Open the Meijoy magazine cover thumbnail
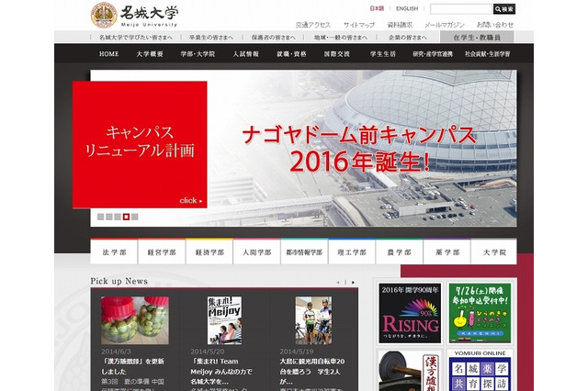The width and height of the screenshot is (588, 391). (224, 320)
